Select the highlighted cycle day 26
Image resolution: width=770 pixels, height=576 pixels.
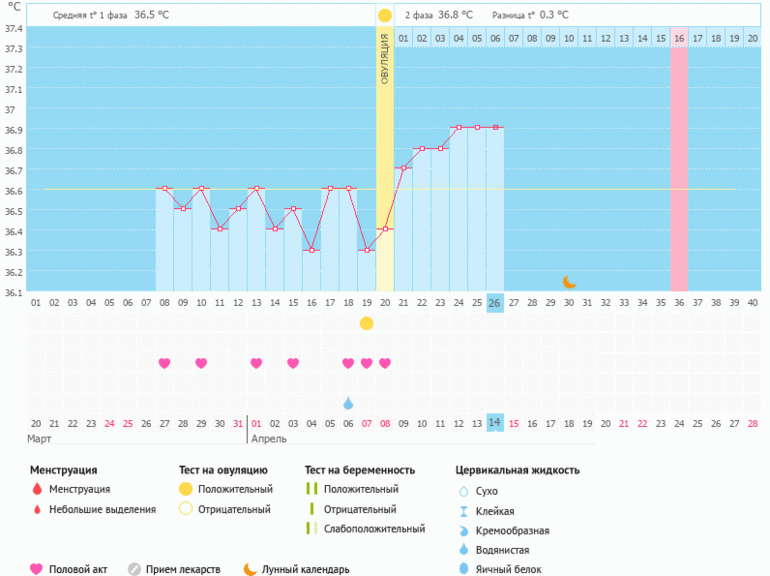point(495,303)
